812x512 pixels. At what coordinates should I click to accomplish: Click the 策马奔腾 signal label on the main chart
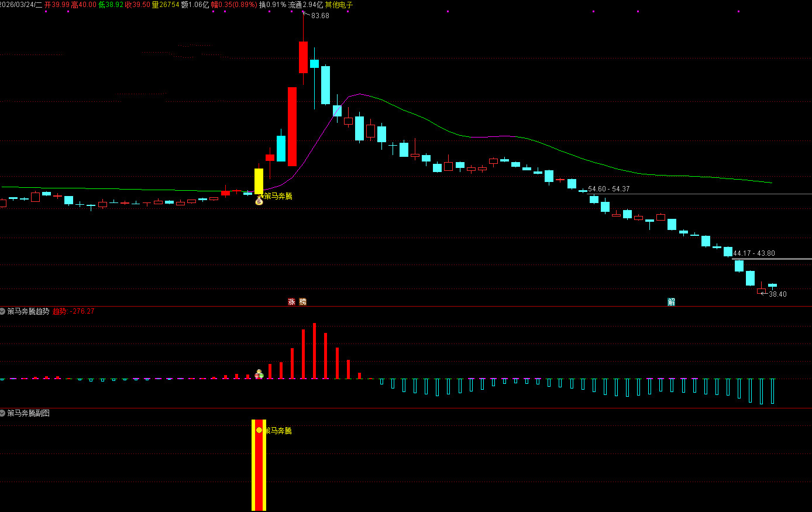[x=278, y=196]
